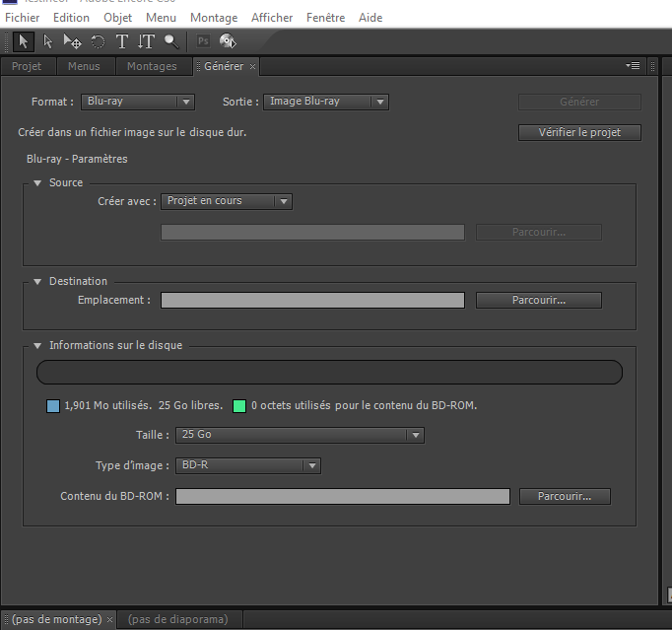This screenshot has height=630, width=672.
Task: Click the '25 Go libres.' text
Action: click(x=191, y=406)
